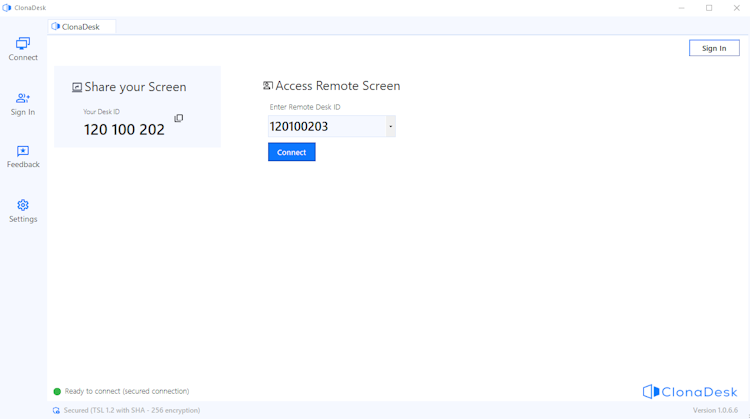Click the Share your Screen heading
Screen dimensions: 750x419
[135, 87]
